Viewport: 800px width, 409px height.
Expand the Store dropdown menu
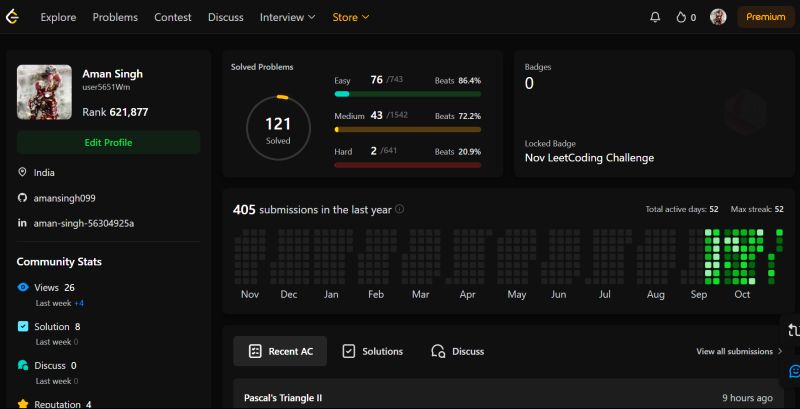(x=351, y=17)
